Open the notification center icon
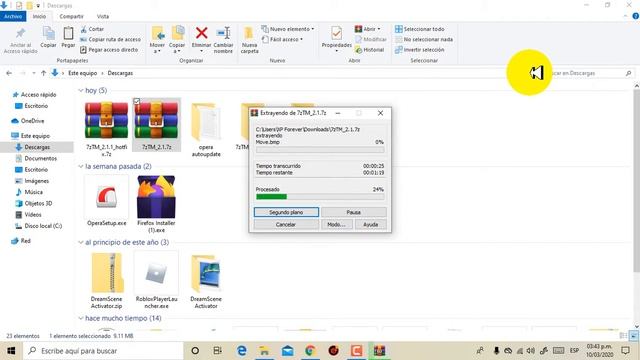This screenshot has height=360, width=640. tap(626, 351)
